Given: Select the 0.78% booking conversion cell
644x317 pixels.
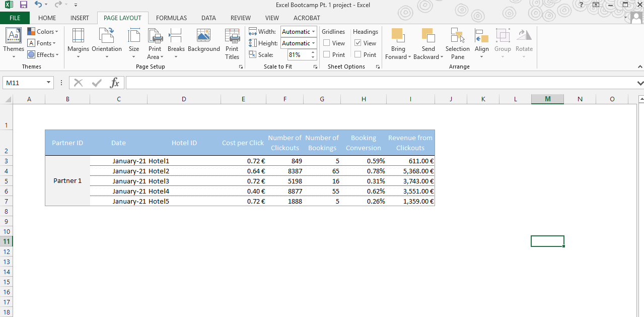Looking at the screenshot, I should [364, 171].
